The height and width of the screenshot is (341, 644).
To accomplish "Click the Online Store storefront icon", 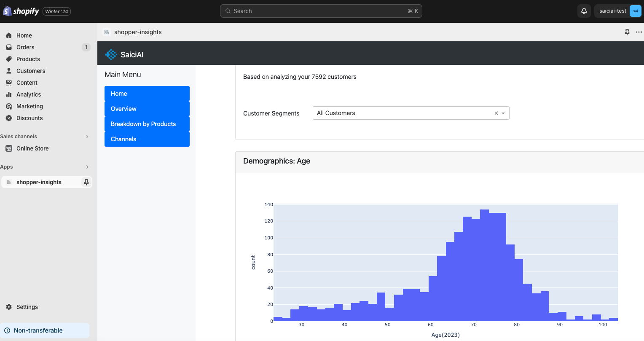I will [x=9, y=148].
